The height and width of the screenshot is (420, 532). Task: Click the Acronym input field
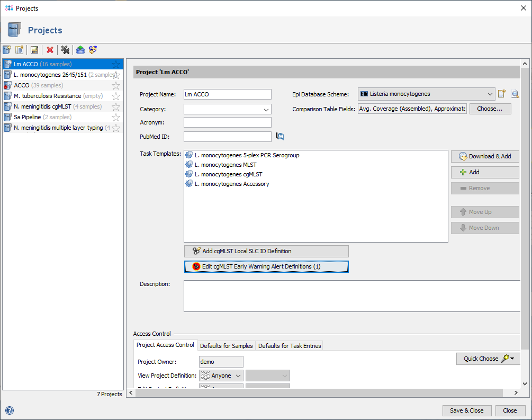pos(227,123)
